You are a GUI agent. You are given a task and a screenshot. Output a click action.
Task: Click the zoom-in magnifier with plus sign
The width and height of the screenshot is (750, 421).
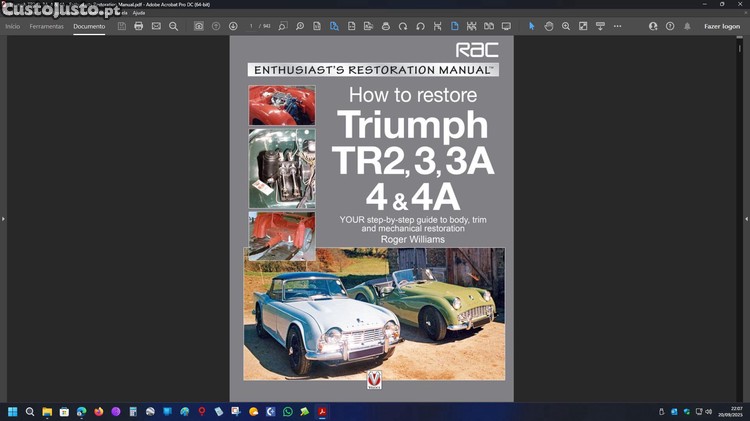[x=566, y=26]
